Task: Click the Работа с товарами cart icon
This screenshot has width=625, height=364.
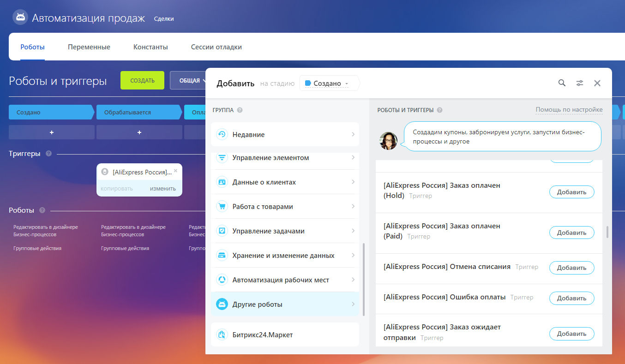Action: click(222, 207)
